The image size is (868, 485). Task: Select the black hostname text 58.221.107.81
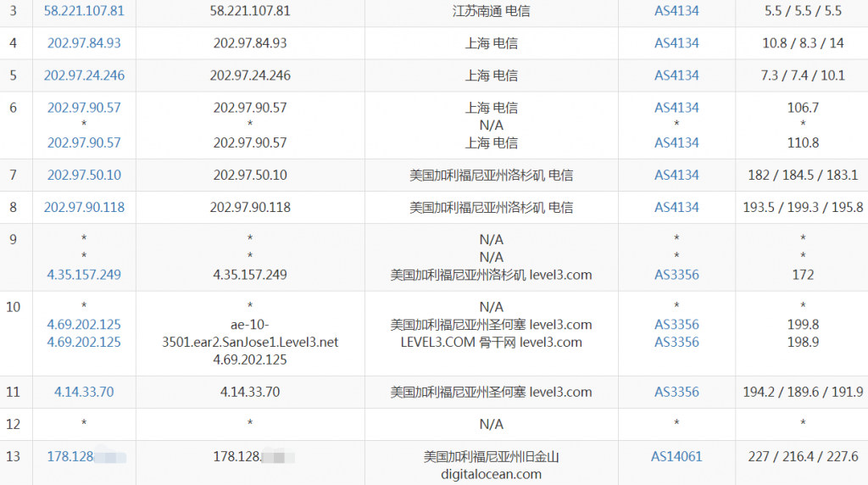[250, 10]
